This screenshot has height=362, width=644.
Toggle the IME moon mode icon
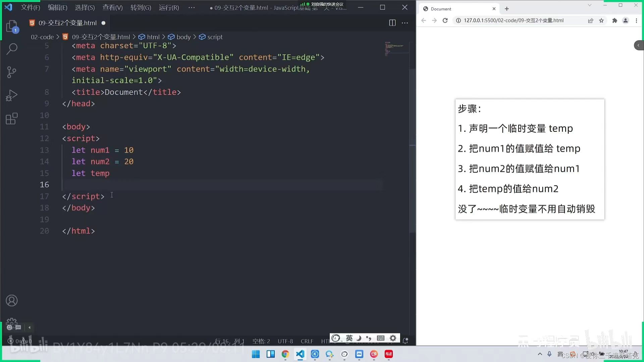(359, 338)
